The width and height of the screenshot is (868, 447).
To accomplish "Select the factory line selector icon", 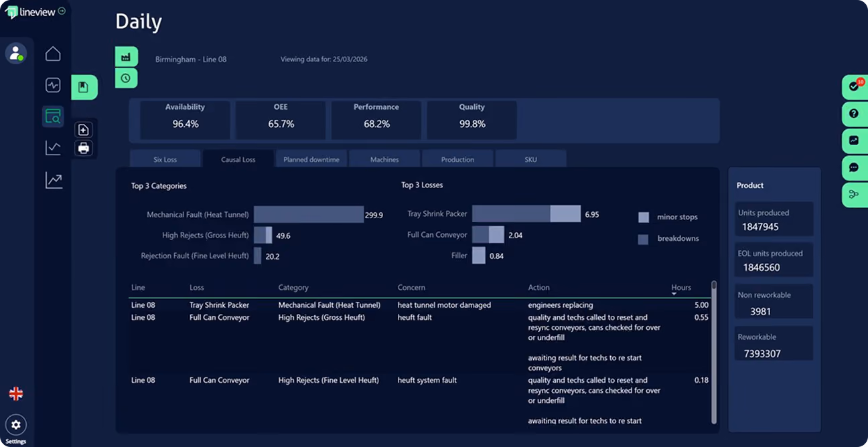I will click(x=126, y=57).
